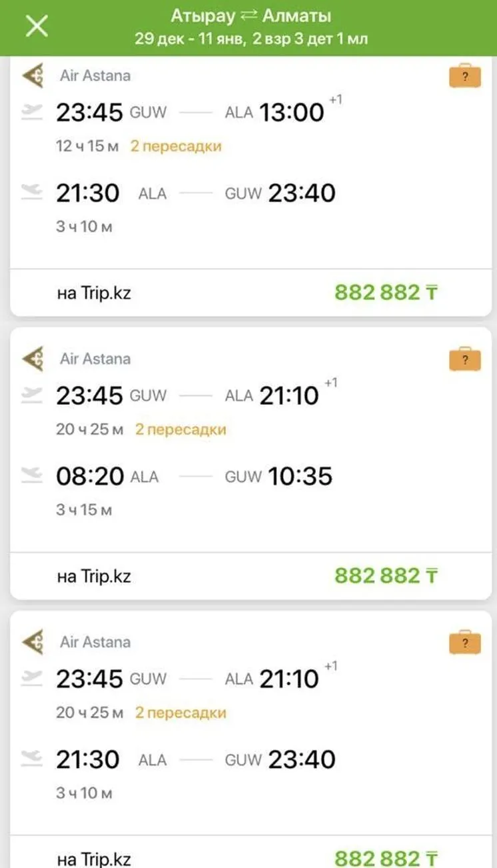
Task: Open the Атырау ⇄ Алматы route header
Action: click(x=250, y=16)
